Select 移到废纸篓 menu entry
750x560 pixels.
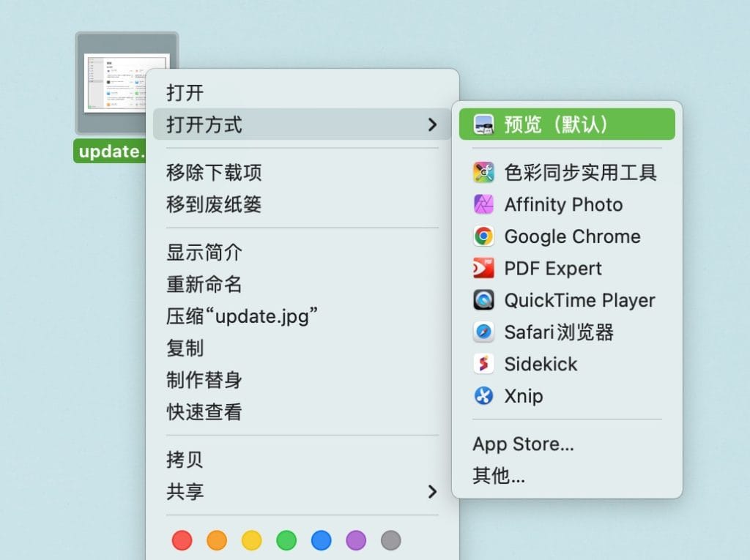point(302,205)
